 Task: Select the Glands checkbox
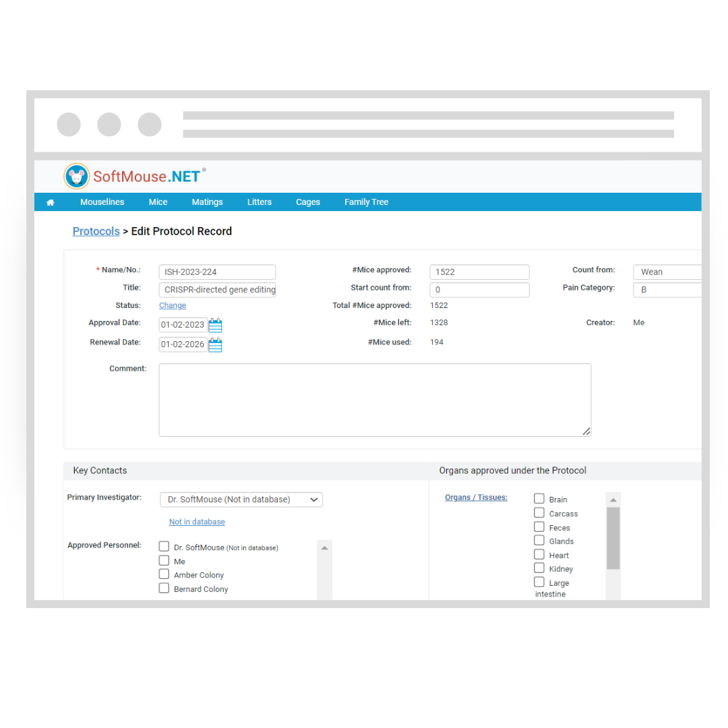539,541
